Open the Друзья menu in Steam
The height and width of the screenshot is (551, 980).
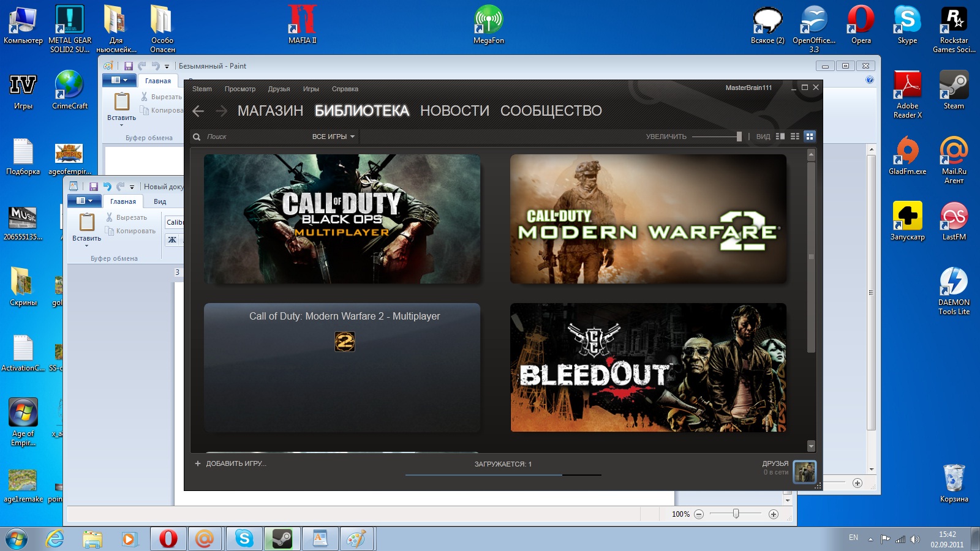coord(279,89)
